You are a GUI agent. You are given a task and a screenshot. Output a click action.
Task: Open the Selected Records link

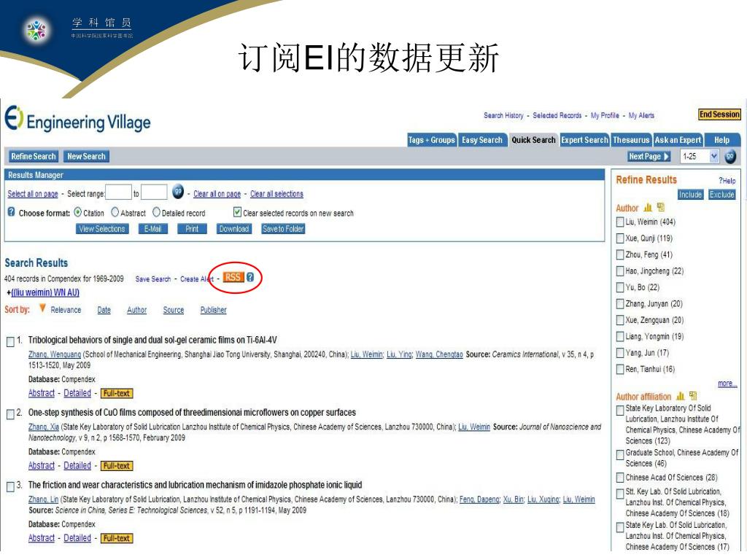(x=557, y=115)
